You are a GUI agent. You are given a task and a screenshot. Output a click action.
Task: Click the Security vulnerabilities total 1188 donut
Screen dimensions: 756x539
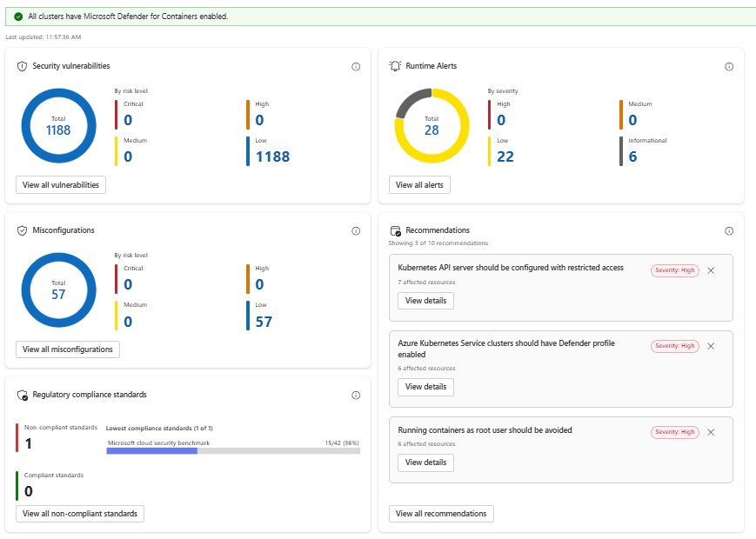click(59, 126)
